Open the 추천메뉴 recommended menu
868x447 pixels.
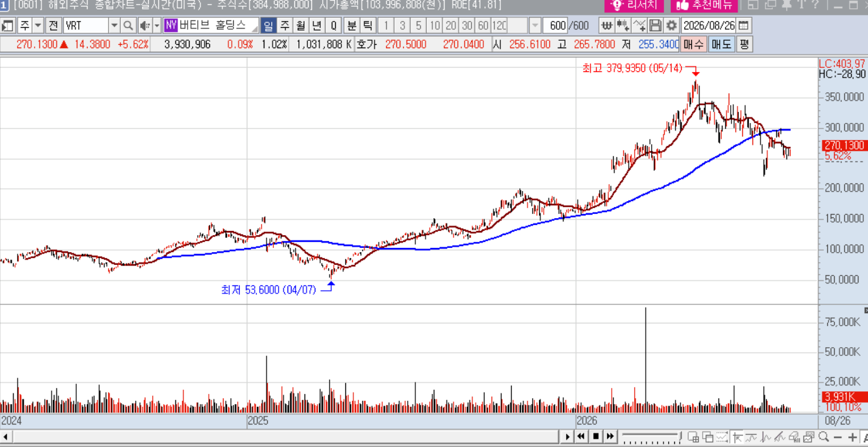click(x=704, y=5)
